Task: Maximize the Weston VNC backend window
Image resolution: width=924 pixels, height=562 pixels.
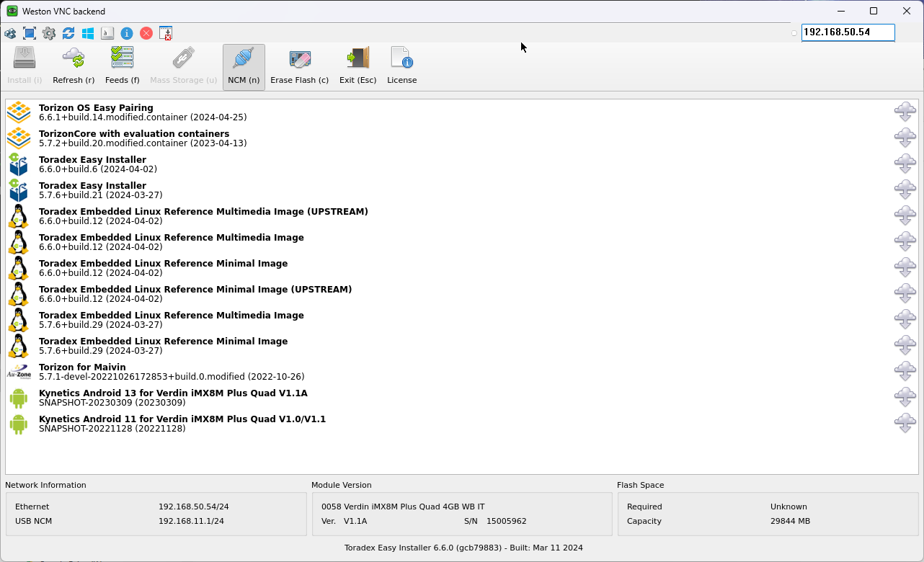Action: click(874, 11)
